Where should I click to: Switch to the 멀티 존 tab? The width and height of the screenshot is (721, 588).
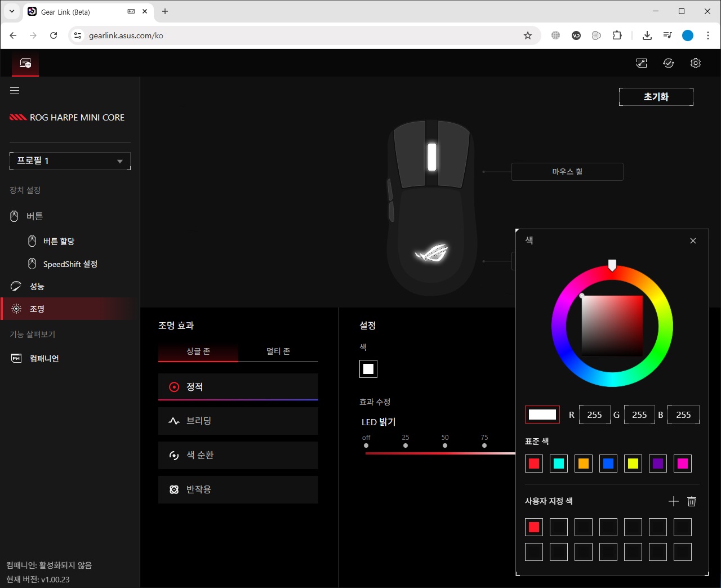point(278,351)
